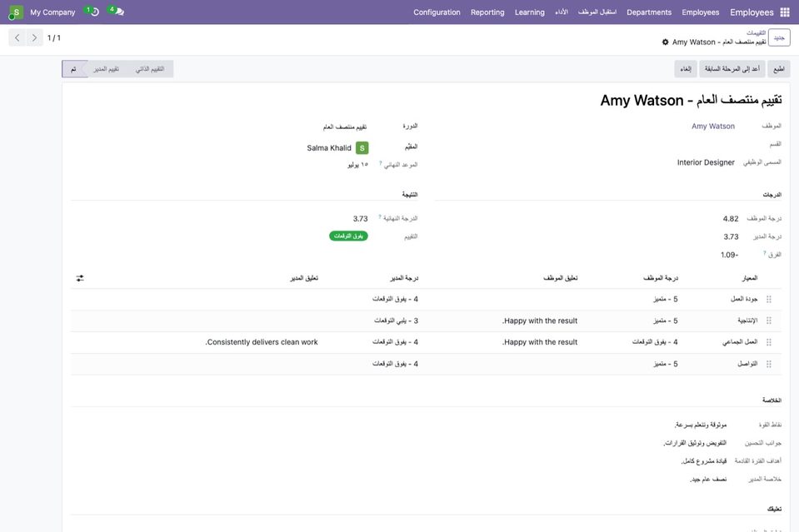Click the record pager 1 / 1

coord(54,37)
